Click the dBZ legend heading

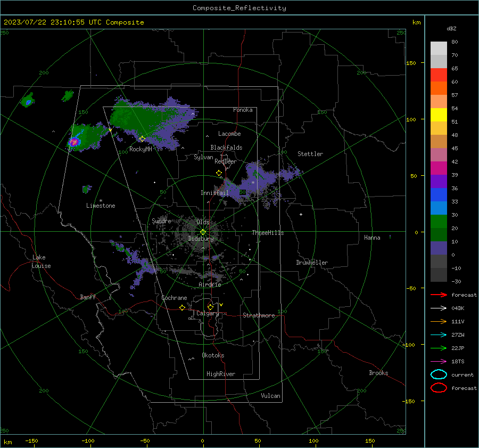point(451,28)
